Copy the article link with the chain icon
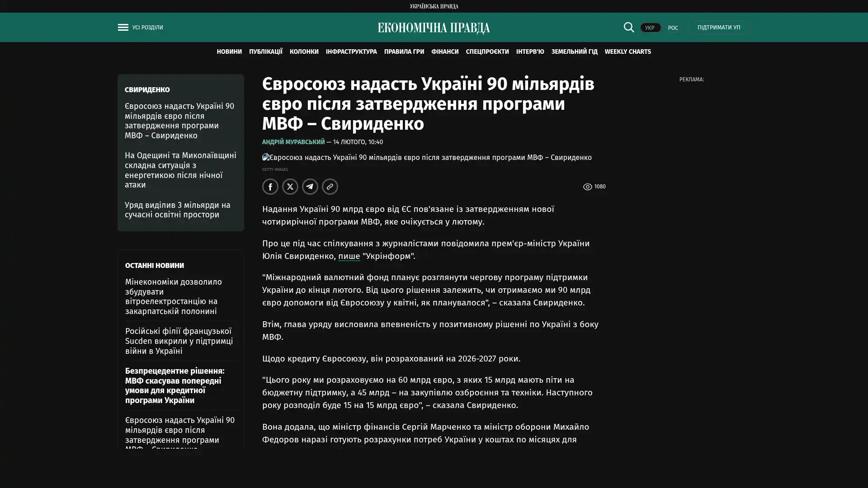This screenshot has height=488, width=868. 330,187
